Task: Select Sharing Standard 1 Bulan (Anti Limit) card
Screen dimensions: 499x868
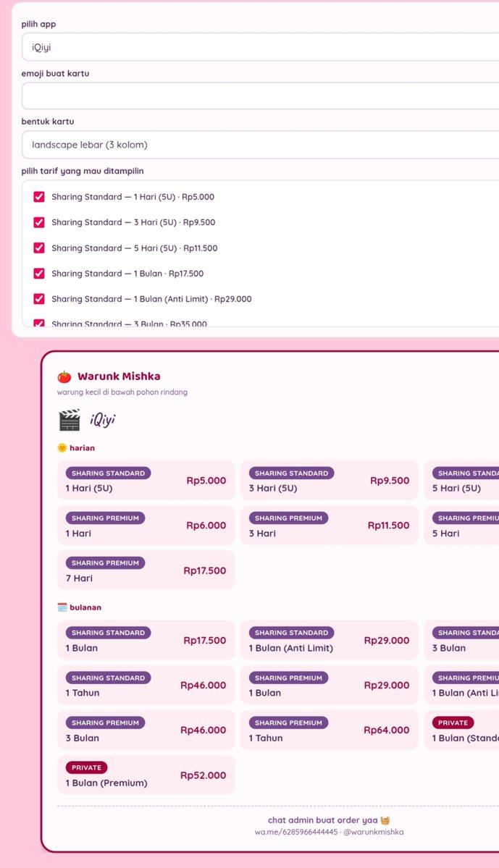Action: 330,640
